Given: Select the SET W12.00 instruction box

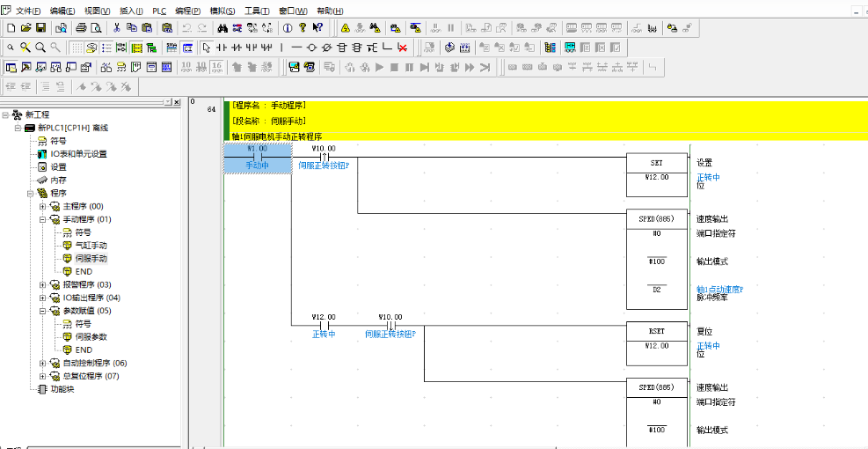Looking at the screenshot, I should point(656,171).
